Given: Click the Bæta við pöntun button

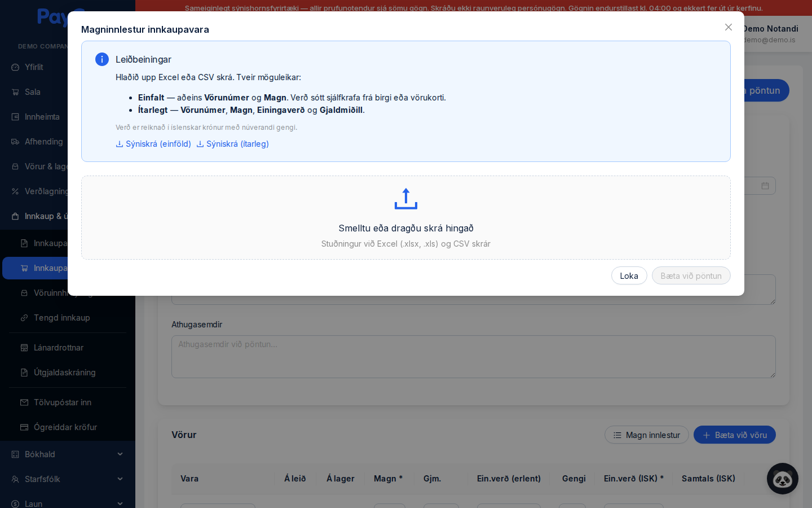Looking at the screenshot, I should pyautogui.click(x=691, y=275).
